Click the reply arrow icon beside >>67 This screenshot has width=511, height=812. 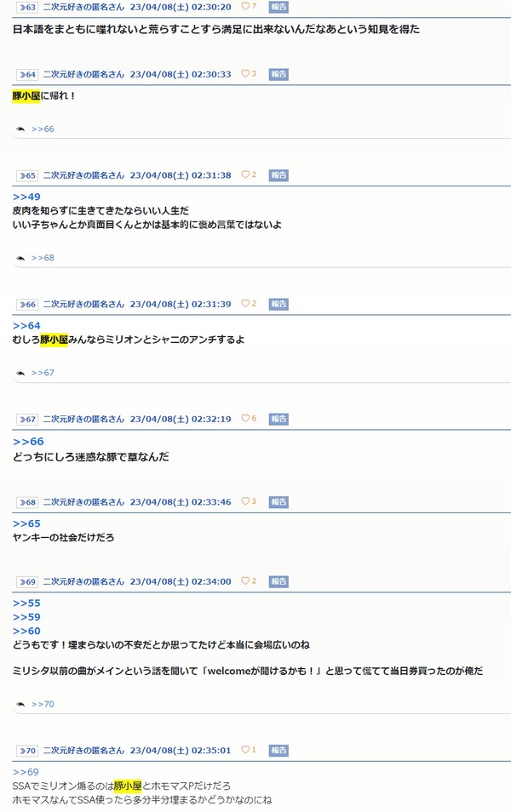(20, 373)
